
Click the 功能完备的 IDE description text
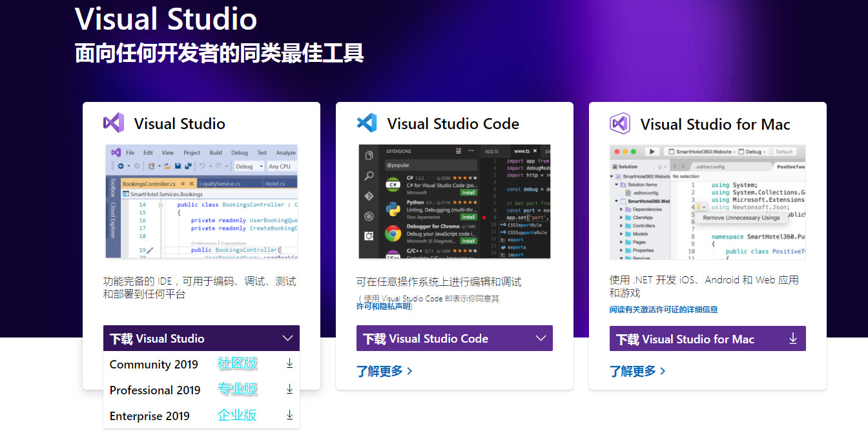click(x=200, y=288)
